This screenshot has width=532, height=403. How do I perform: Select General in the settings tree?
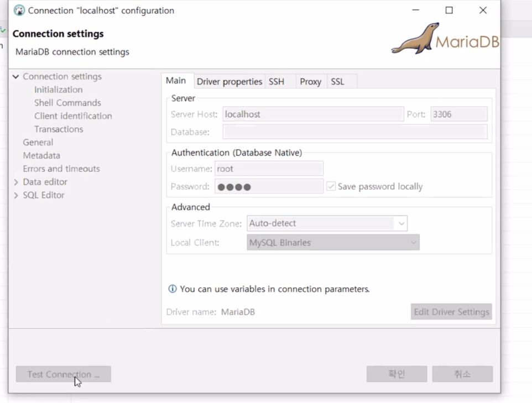pyautogui.click(x=38, y=143)
